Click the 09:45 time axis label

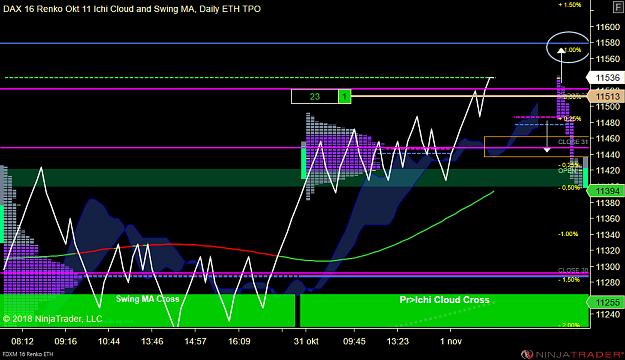click(x=354, y=341)
